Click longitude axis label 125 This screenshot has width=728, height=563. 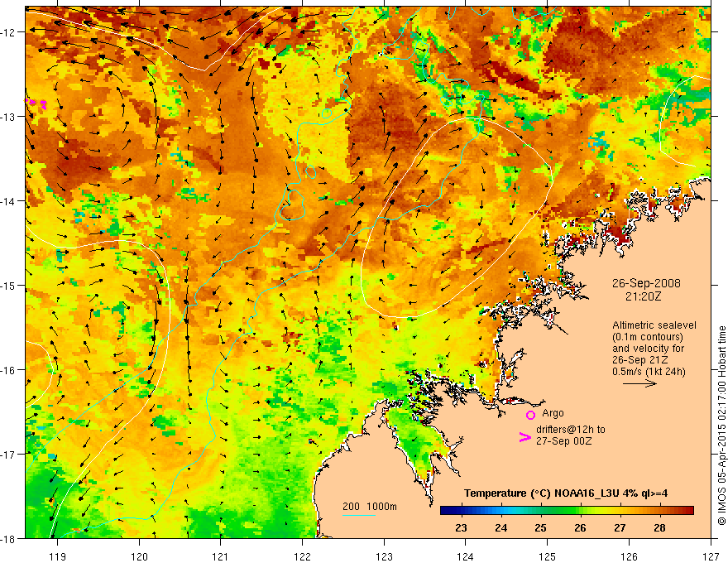pyautogui.click(x=548, y=556)
